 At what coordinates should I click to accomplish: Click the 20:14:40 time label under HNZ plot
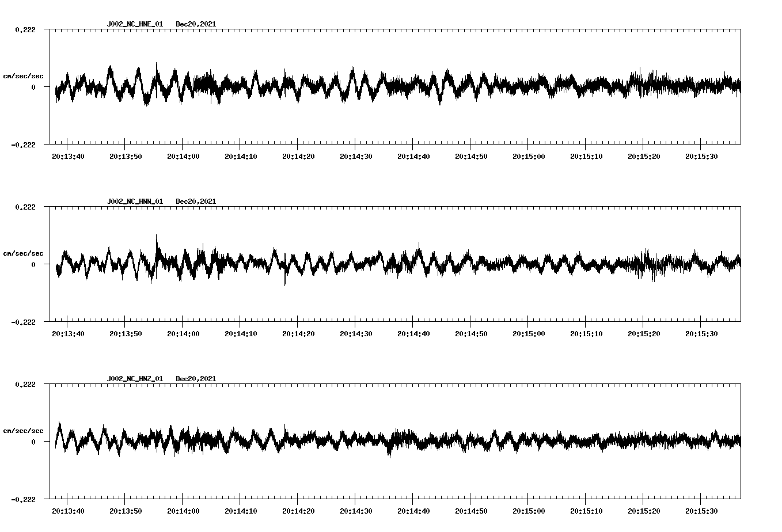pyautogui.click(x=413, y=511)
